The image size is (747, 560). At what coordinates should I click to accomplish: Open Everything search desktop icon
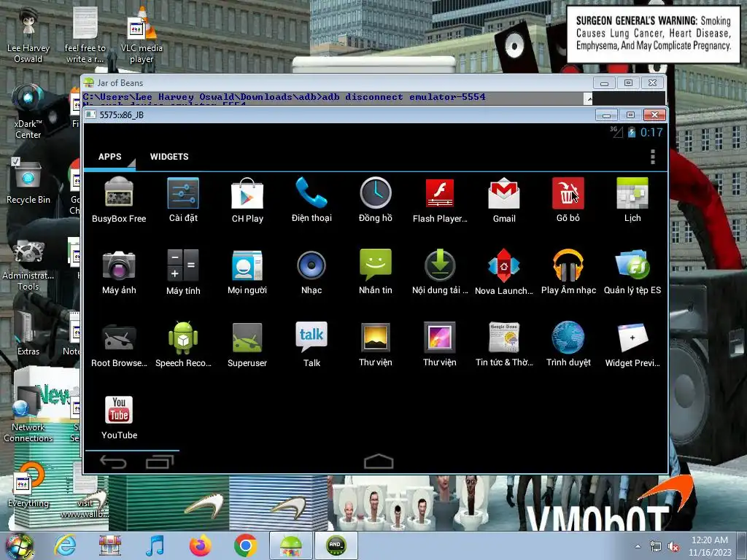coord(28,486)
